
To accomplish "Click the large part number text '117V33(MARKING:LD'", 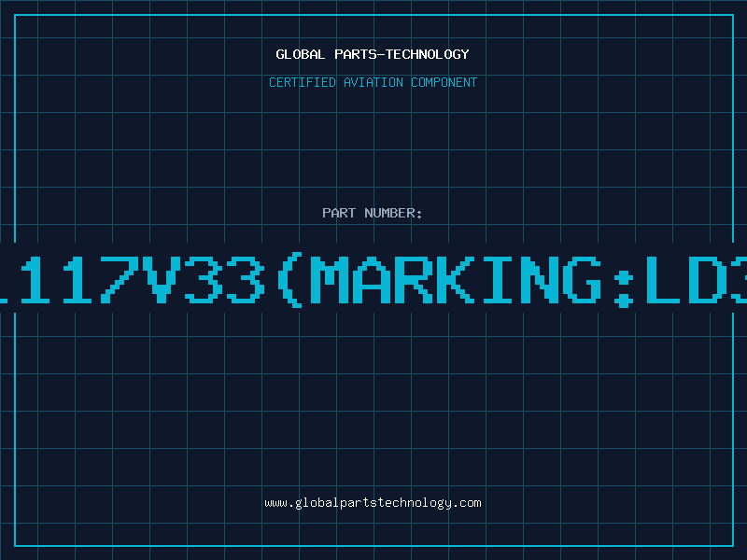I will point(373,278).
